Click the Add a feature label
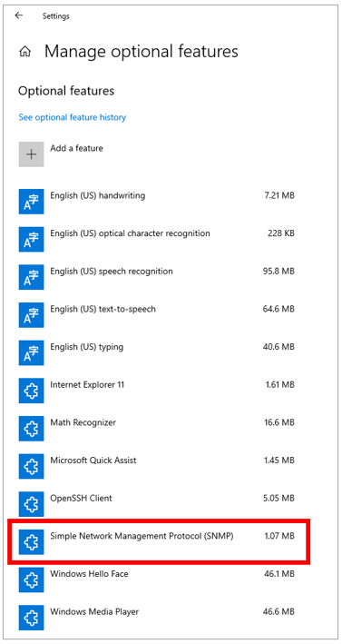 pyautogui.click(x=77, y=148)
